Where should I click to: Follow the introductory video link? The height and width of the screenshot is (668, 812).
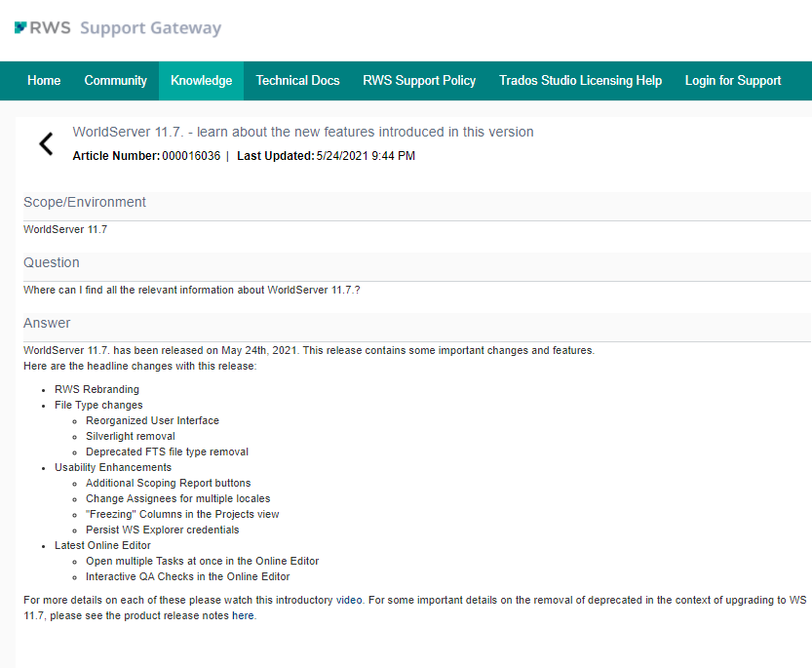pyautogui.click(x=349, y=600)
